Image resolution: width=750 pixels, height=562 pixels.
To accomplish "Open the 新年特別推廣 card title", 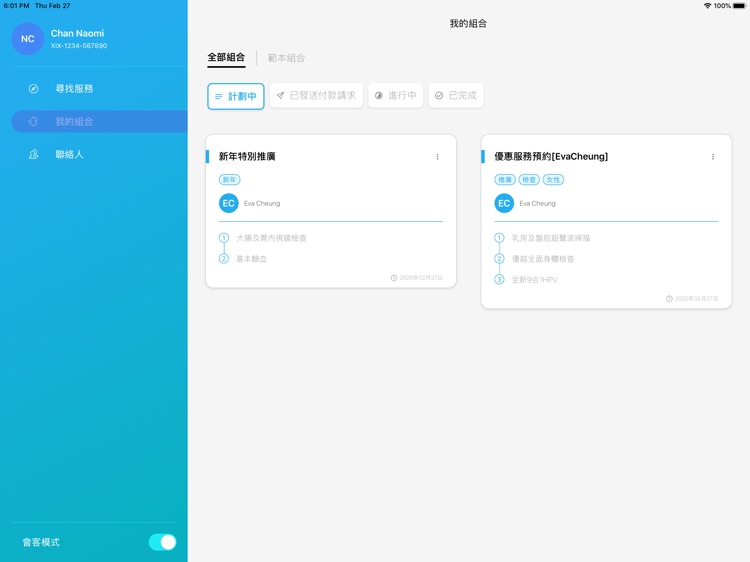I will [247, 156].
